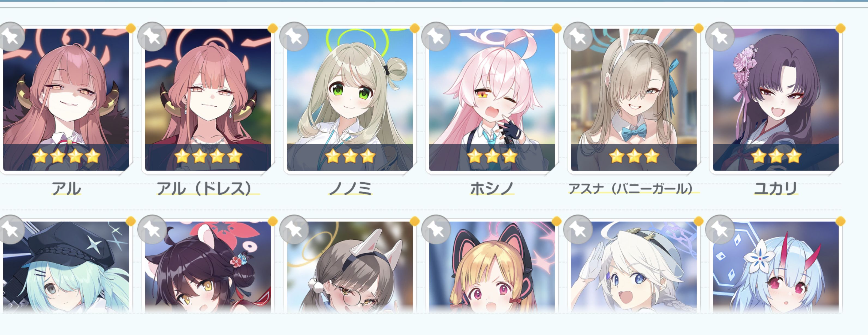The height and width of the screenshot is (335, 868).
Task: Click the pin icon on ユカリ card
Action: pos(720,37)
